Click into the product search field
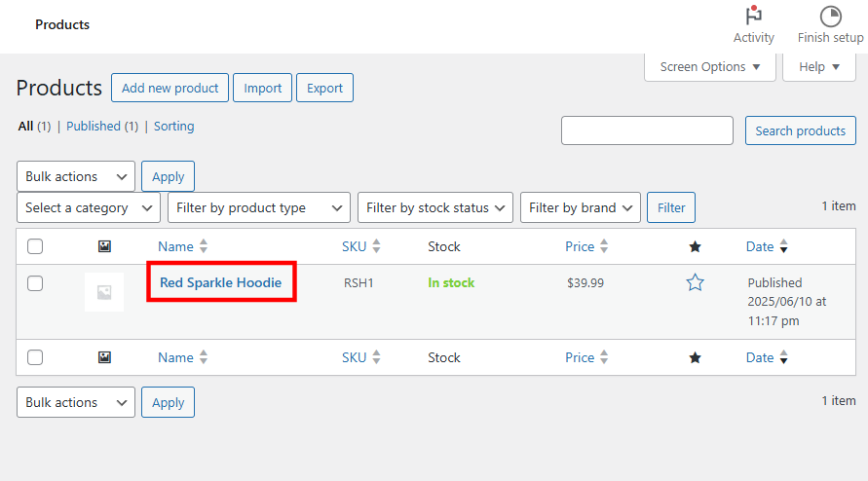The width and height of the screenshot is (868, 481). (x=647, y=130)
